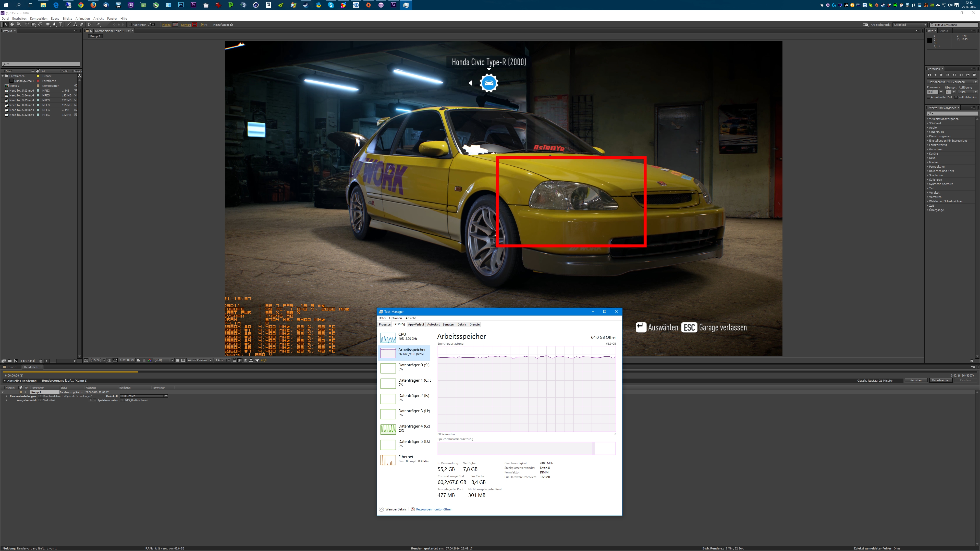Expand the Farbkorrektur effects category
The width and height of the screenshot is (980, 551).
pos(927,145)
